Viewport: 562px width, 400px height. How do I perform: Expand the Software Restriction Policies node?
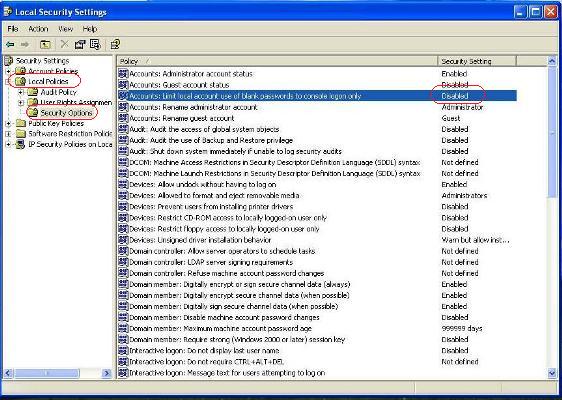pos(8,134)
